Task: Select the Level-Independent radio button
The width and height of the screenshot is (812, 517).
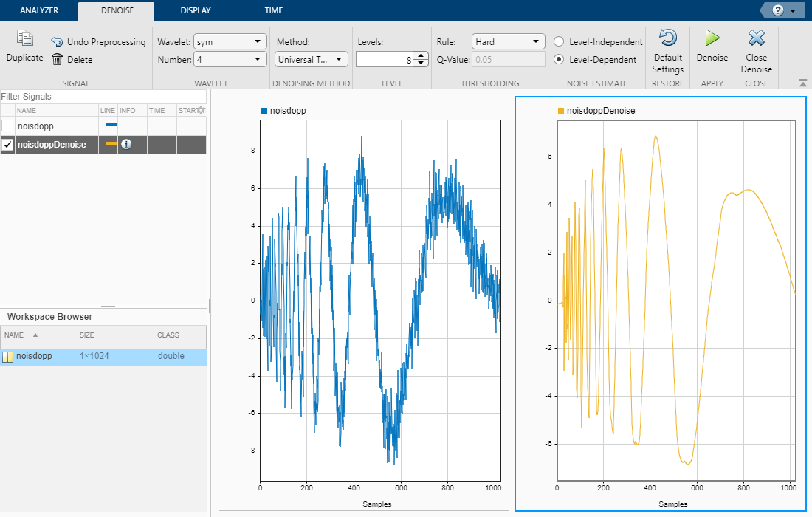Action: [559, 42]
